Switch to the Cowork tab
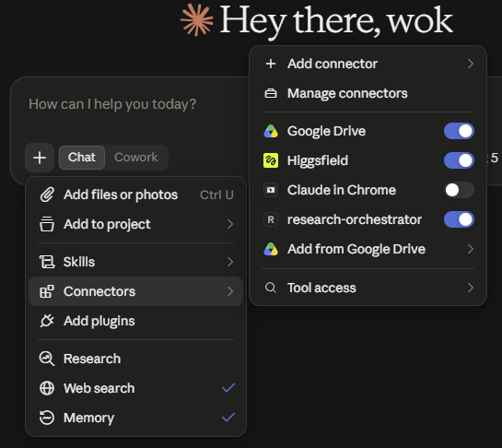Viewport: 502px width, 448px height. [136, 158]
